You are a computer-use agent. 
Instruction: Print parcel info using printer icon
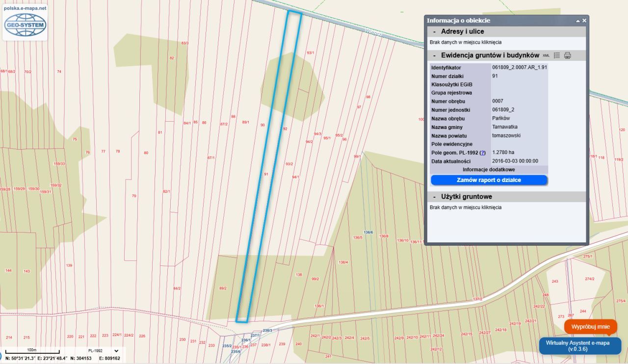tap(568, 55)
